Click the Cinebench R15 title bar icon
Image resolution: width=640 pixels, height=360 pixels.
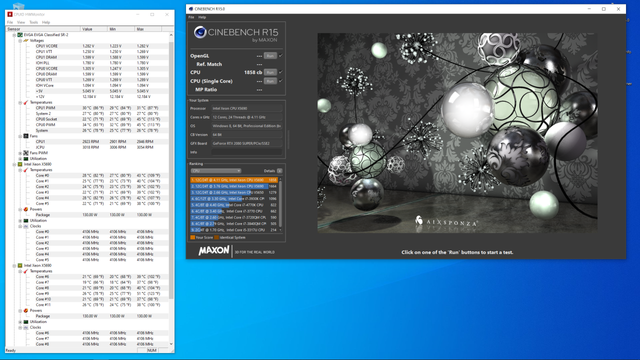tap(191, 9)
